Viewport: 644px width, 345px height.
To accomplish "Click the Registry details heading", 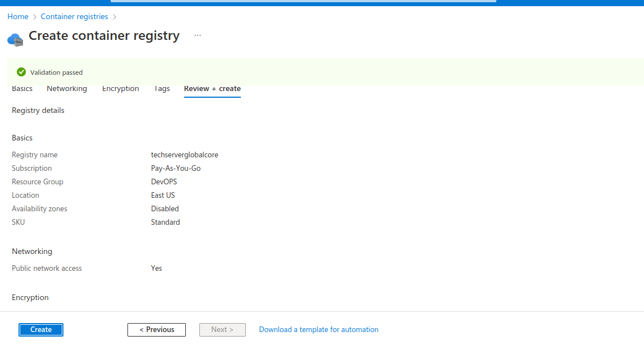I will (x=38, y=110).
